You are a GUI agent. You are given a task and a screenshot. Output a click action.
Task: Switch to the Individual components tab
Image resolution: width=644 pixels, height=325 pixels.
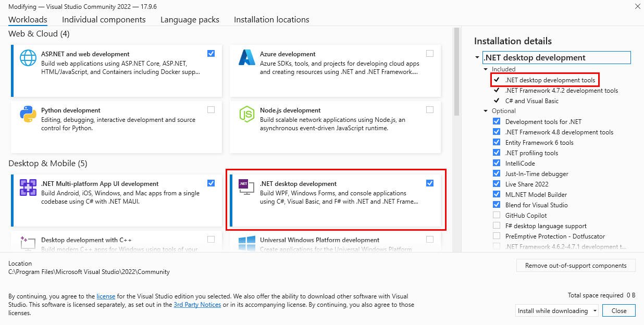click(104, 19)
